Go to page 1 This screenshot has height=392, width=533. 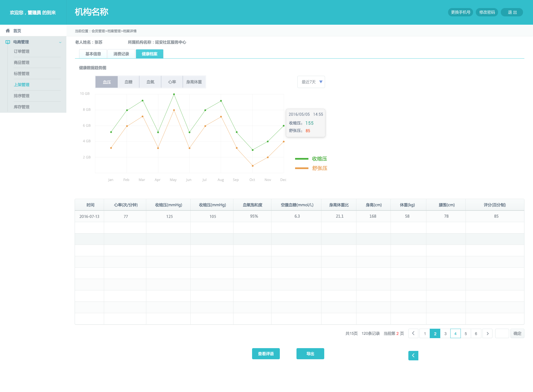[425, 333]
